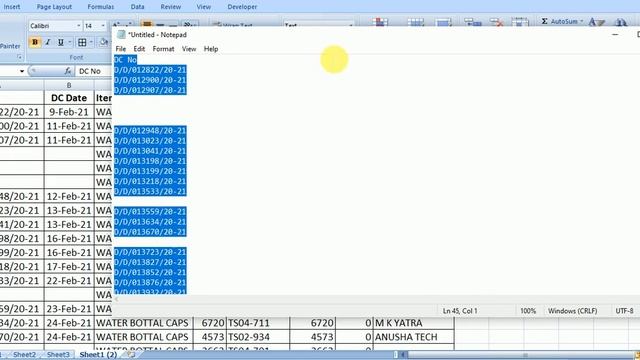This screenshot has height=360, width=640.
Task: Click formula bar showing DC No
Action: click(93, 71)
